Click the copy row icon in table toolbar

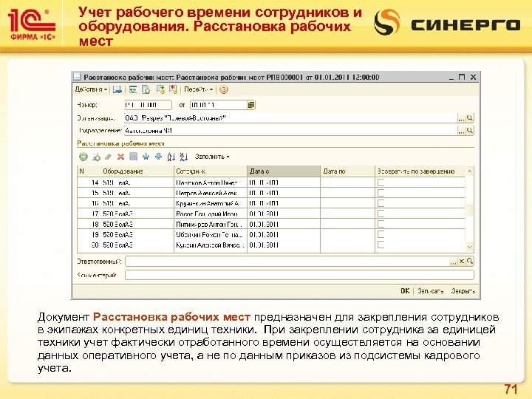(x=96, y=157)
